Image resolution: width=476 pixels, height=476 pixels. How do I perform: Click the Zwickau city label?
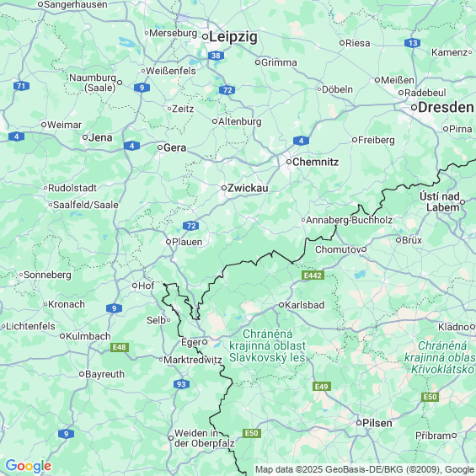coord(248,188)
